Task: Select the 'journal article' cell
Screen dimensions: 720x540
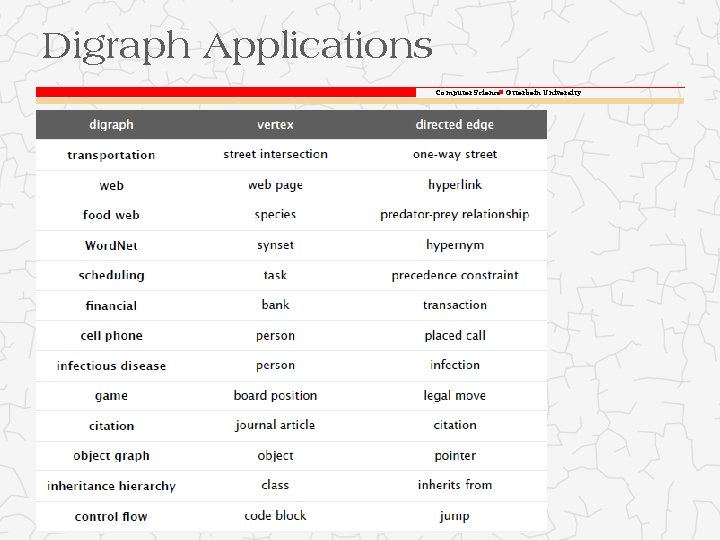Action: [275, 425]
